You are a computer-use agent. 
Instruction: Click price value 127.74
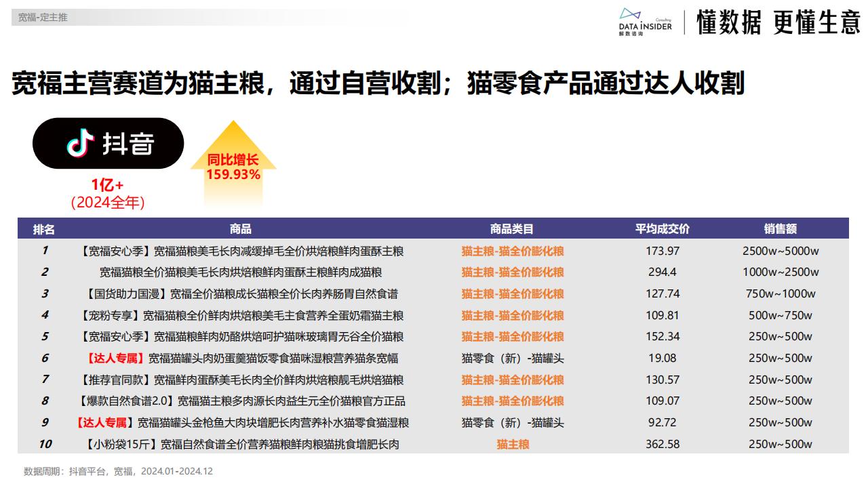pos(663,293)
